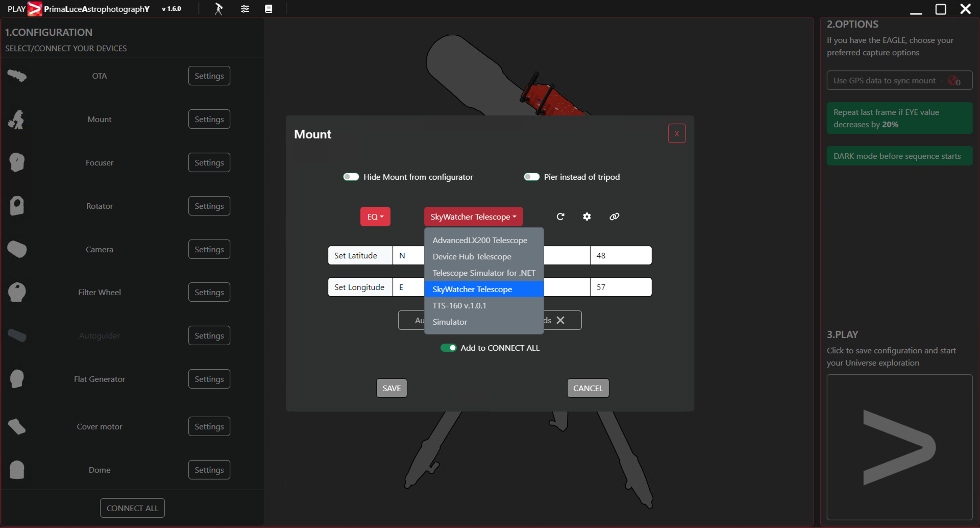Open the EQ mount type dropdown

[x=375, y=217]
